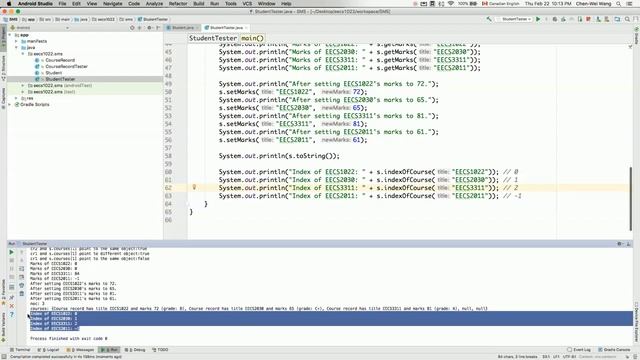Collapse the java folder node

(16, 47)
